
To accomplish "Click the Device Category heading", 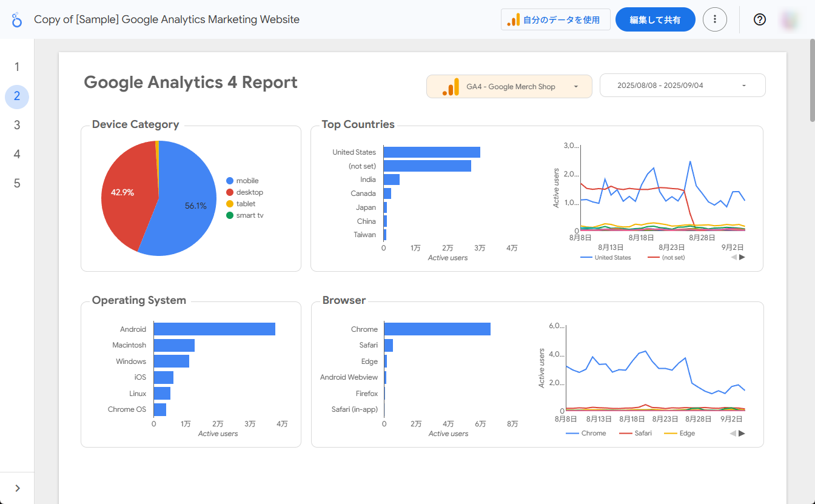I will coord(135,124).
